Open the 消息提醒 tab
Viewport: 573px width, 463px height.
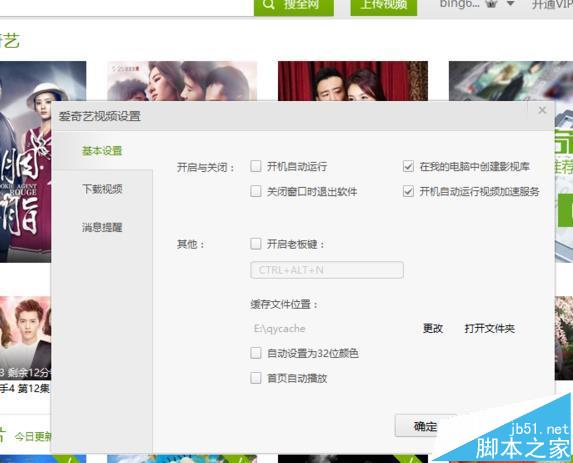(x=102, y=227)
